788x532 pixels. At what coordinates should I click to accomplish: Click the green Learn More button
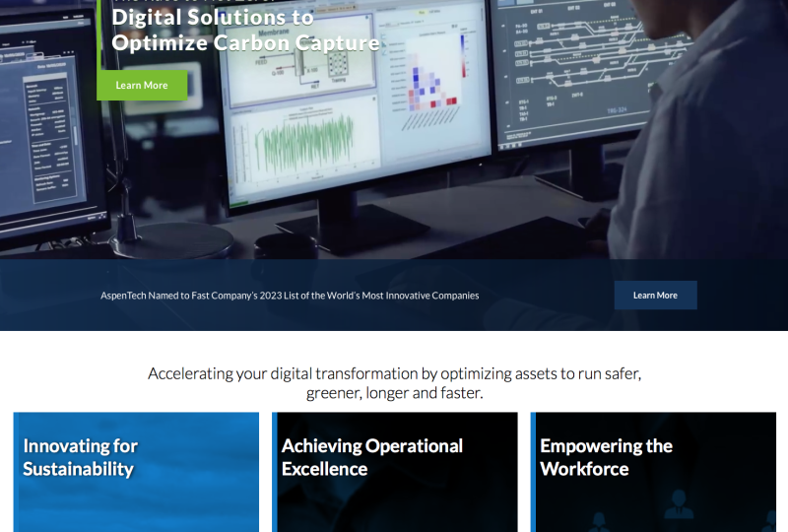tap(142, 86)
